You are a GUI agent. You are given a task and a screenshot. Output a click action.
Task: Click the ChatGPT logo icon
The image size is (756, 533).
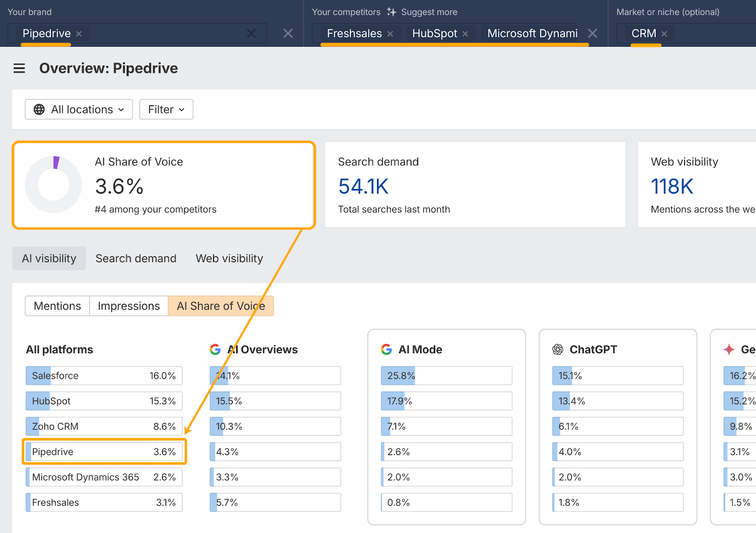pos(558,349)
